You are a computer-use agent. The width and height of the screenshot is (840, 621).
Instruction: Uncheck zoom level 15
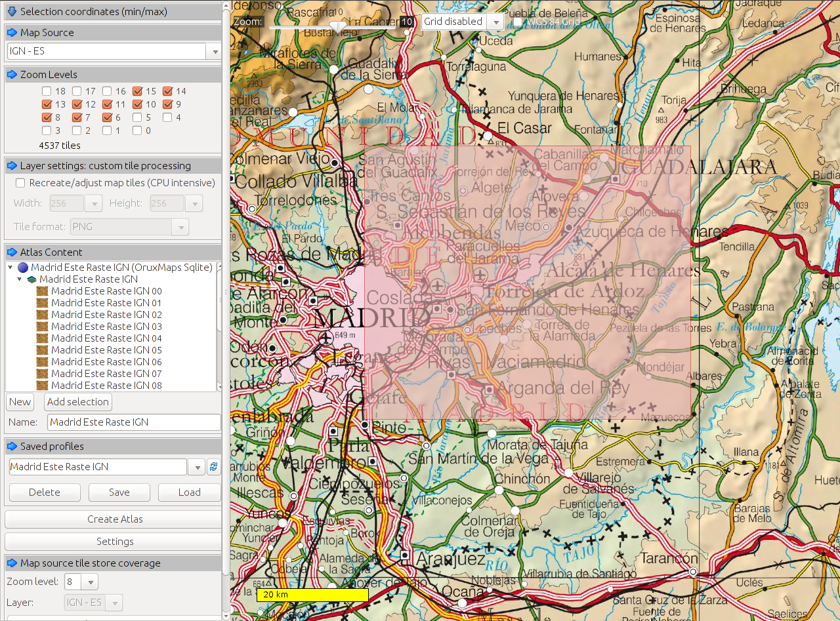[138, 91]
